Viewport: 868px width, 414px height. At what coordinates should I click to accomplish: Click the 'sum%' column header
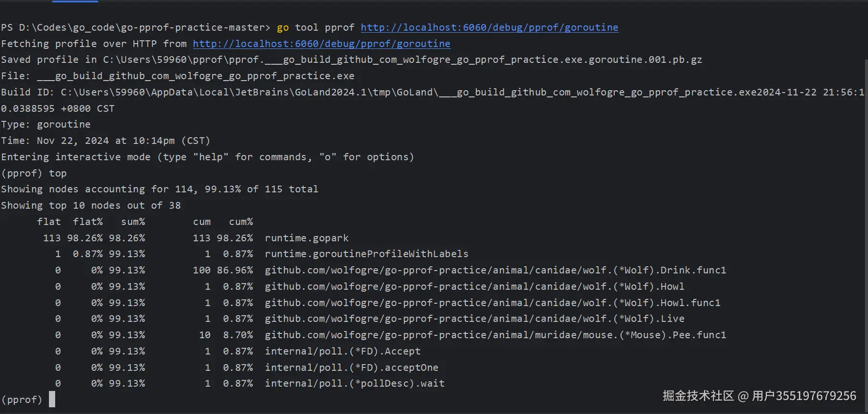click(x=133, y=222)
